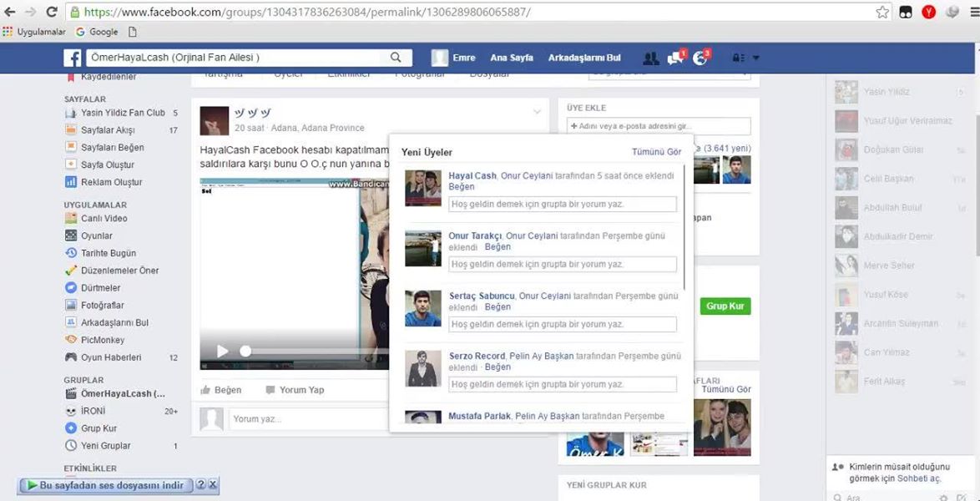
Task: Open chat with Yasin Yildiz
Action: (900, 92)
